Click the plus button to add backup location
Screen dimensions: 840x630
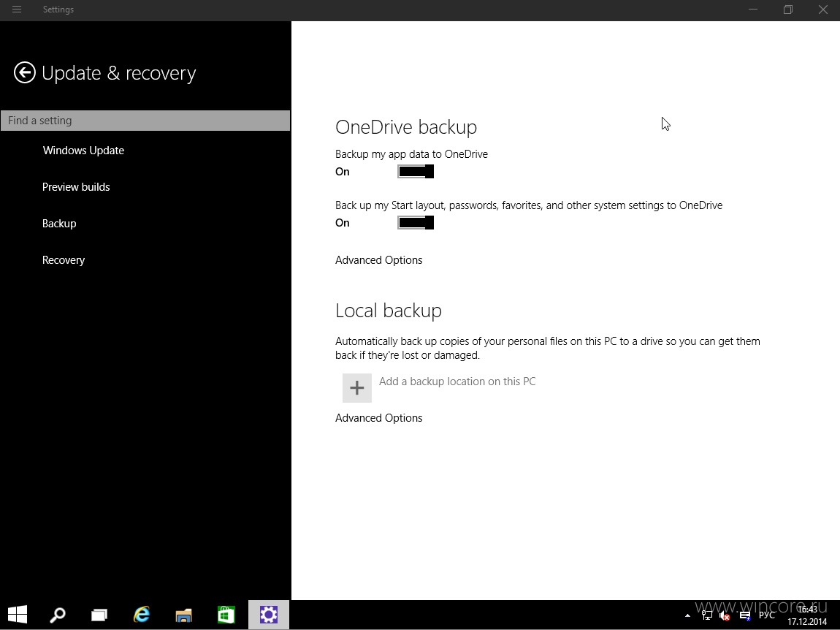pyautogui.click(x=356, y=387)
